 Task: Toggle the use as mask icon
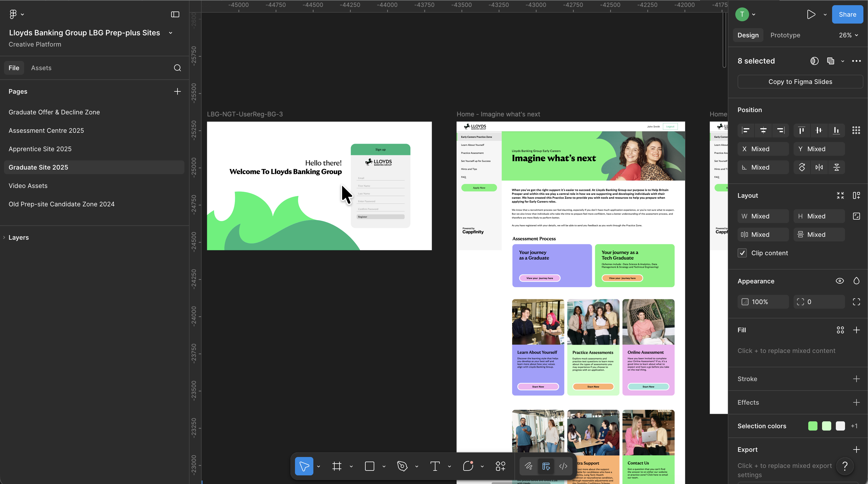[814, 61]
